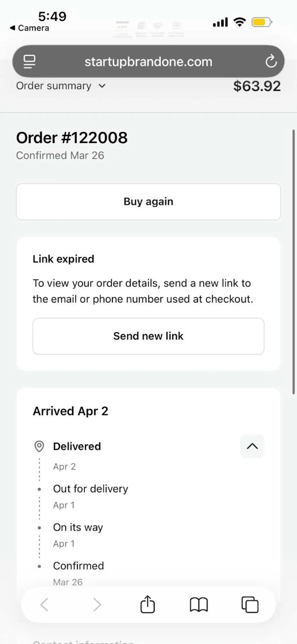Tap the battery indicator in status bar
This screenshot has width=297, height=644.
click(262, 22)
